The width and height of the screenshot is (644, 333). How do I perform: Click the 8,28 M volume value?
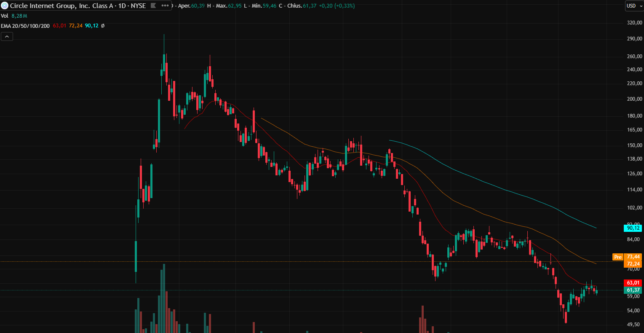point(19,16)
